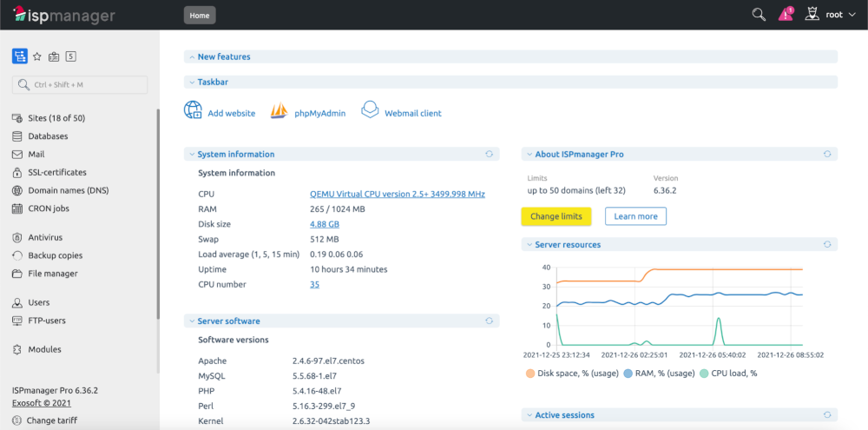Viewport: 868px width, 430px height.
Task: Open Webmail client icon
Action: coord(370,111)
